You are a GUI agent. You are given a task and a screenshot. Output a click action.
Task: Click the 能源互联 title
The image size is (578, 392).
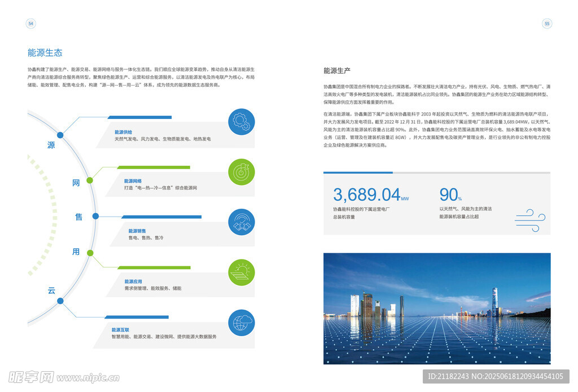point(121,330)
